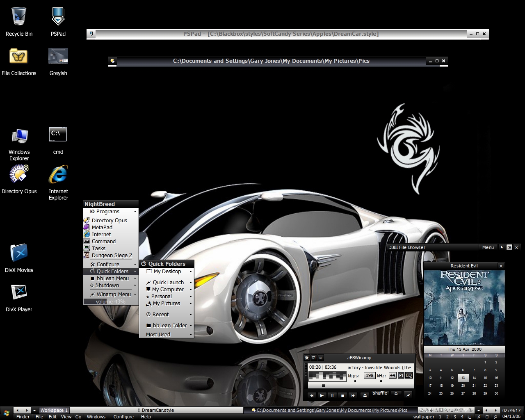Open the Finder menu in bottom bar
Screen dimensions: 525x420
coord(23,417)
